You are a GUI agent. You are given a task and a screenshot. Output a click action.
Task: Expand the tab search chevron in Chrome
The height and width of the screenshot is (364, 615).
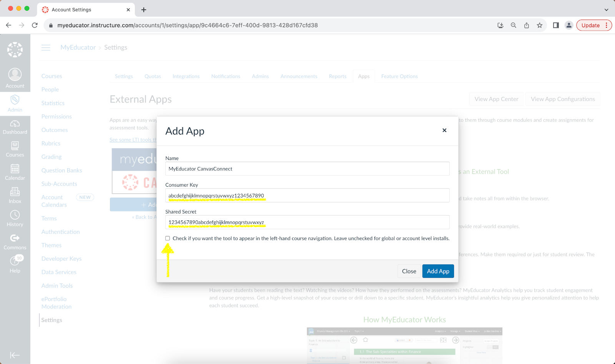pos(606,10)
